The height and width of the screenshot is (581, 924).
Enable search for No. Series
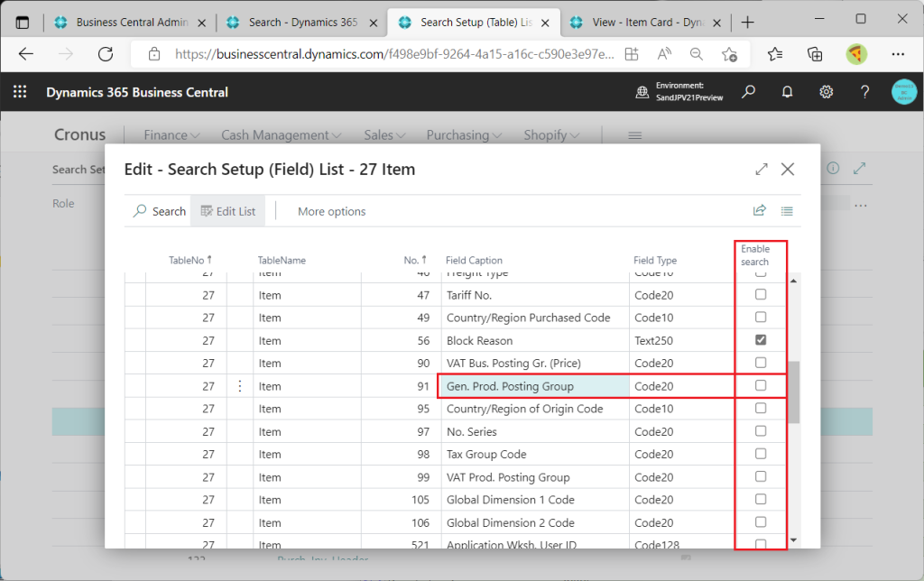[x=761, y=430]
